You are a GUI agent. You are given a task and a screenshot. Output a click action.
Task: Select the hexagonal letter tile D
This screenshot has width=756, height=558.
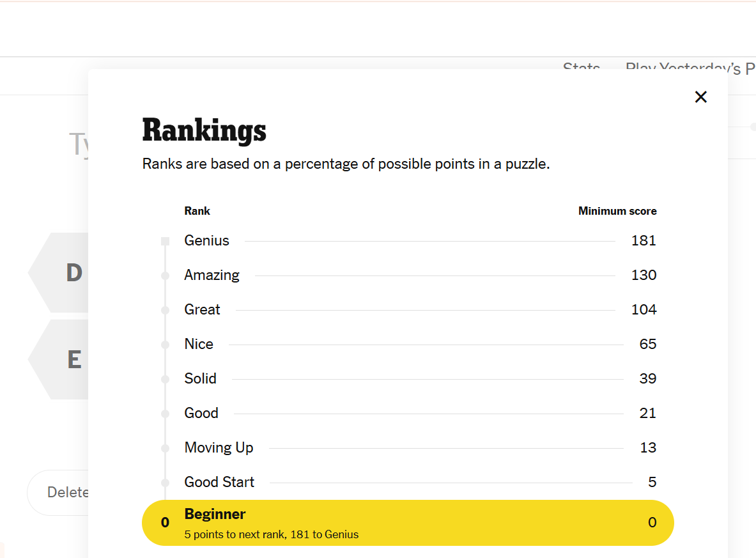75,272
